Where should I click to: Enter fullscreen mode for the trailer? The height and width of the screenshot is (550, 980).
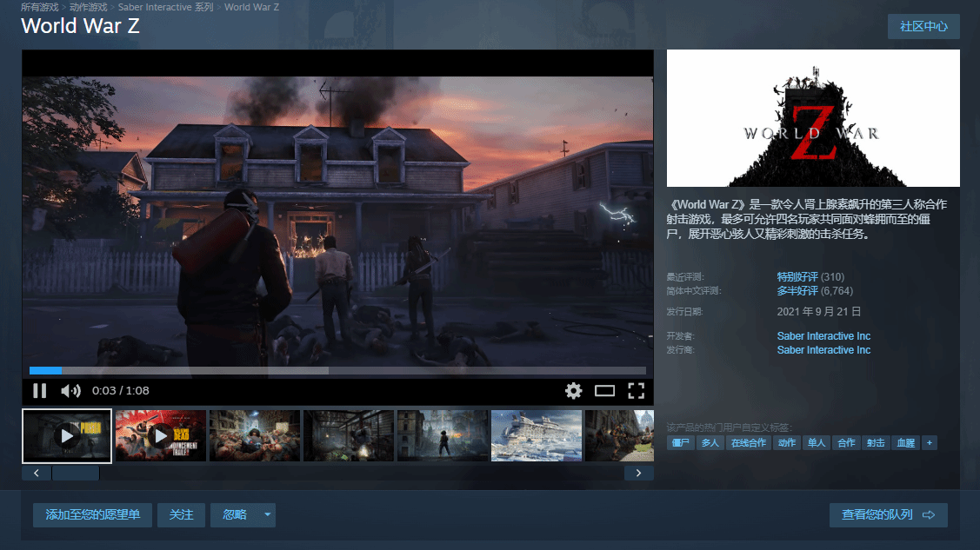pos(636,391)
